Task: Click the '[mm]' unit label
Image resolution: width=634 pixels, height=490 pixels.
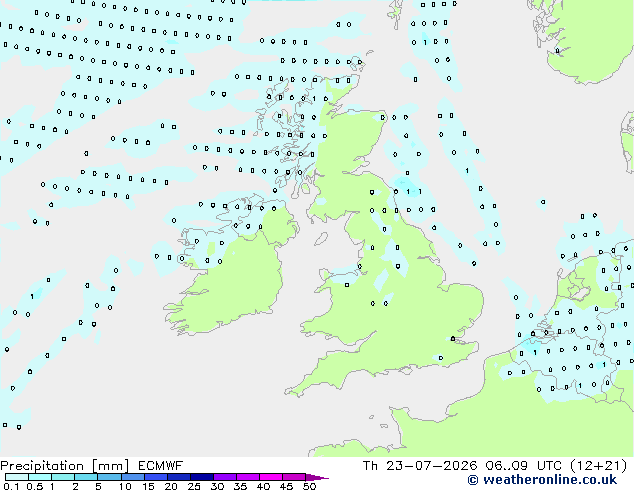Action: (x=110, y=466)
